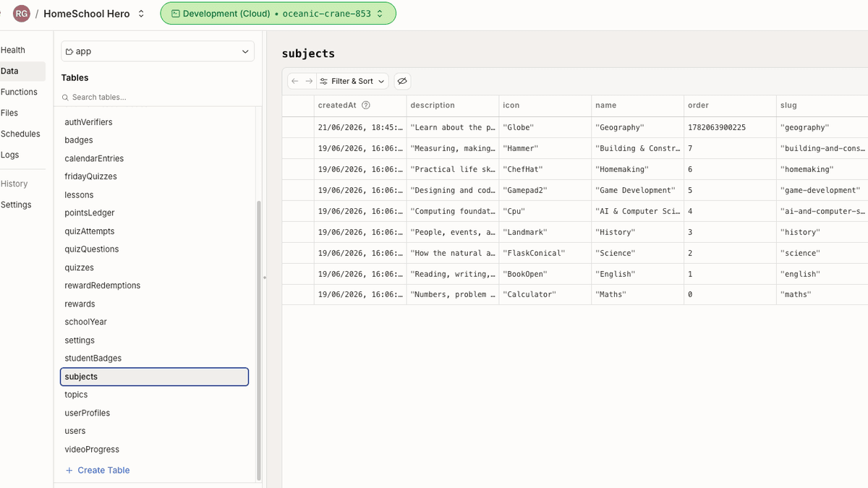
Task: Open the quizQuestions table
Action: 154,249
